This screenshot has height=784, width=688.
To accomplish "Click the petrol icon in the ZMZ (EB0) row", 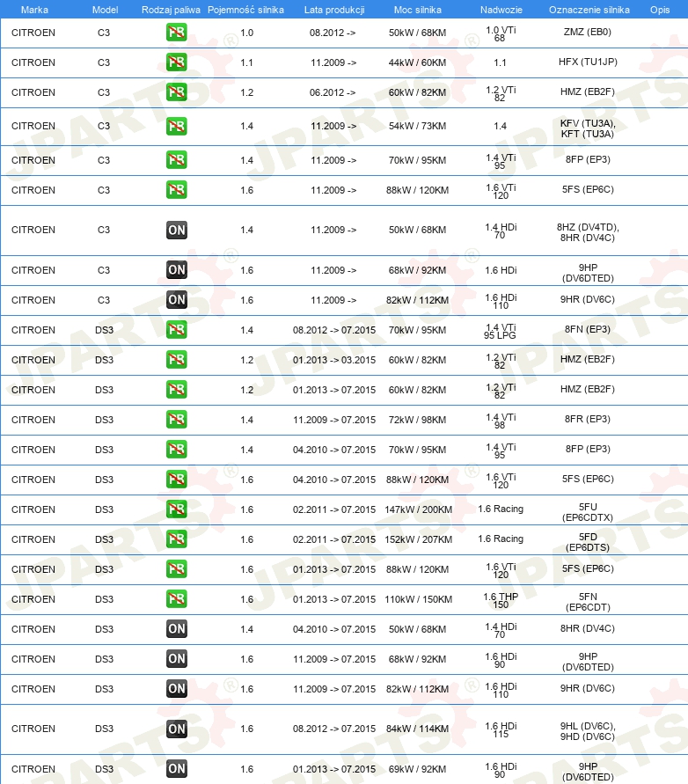I will 177,33.
